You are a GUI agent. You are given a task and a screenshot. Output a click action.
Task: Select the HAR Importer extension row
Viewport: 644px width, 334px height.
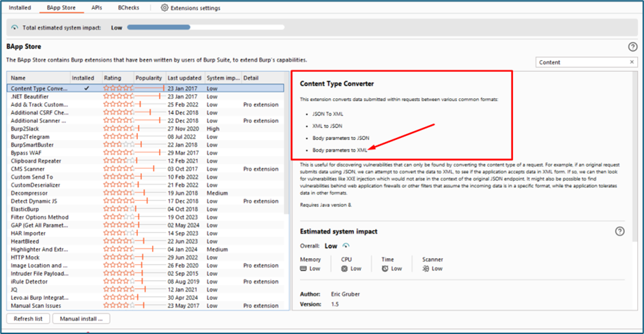click(x=145, y=233)
